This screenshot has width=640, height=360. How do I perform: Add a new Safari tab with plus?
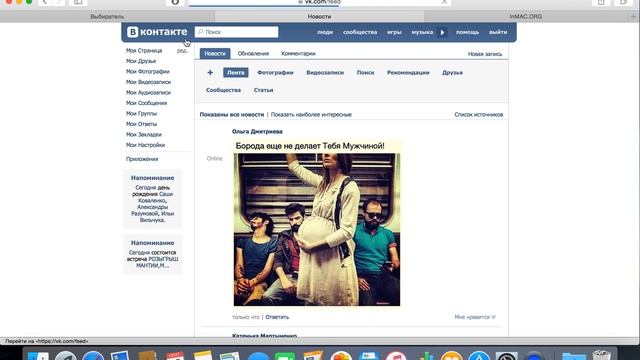click(633, 16)
